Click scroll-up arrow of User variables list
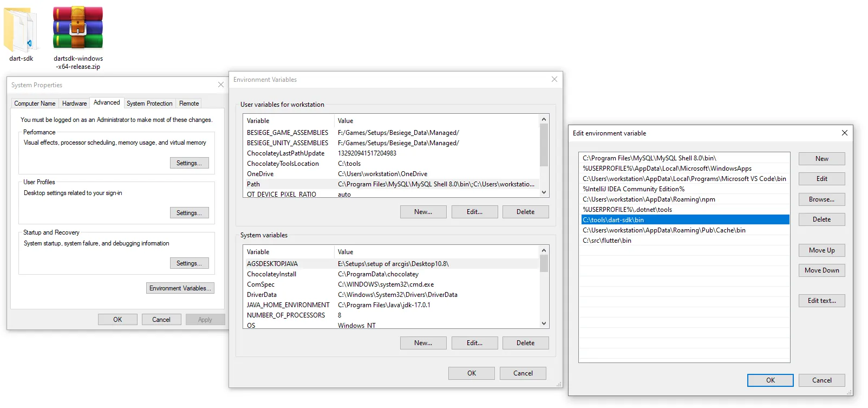Screen dimensions: 868x408 (544, 119)
